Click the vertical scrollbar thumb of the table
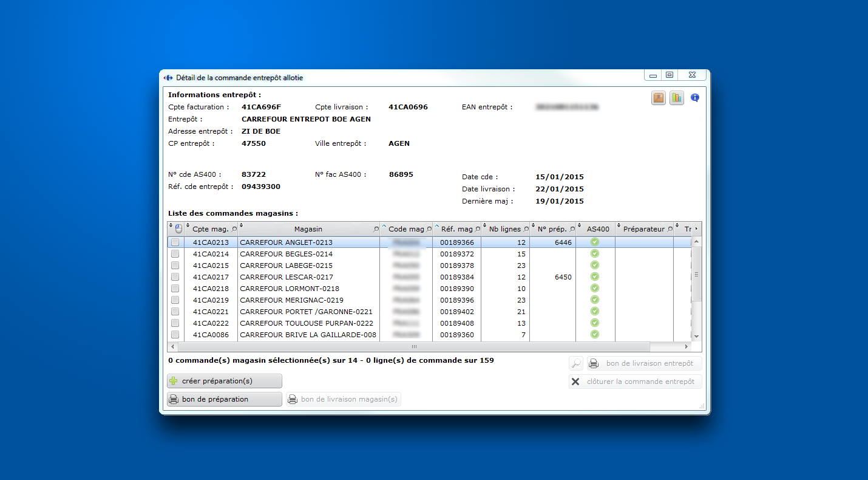This screenshot has width=868, height=480. click(697, 274)
